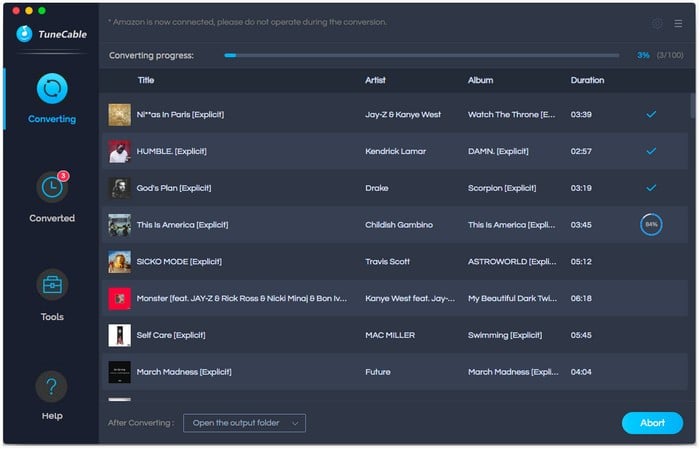Click album DAMN. [Explicit]

click(498, 151)
